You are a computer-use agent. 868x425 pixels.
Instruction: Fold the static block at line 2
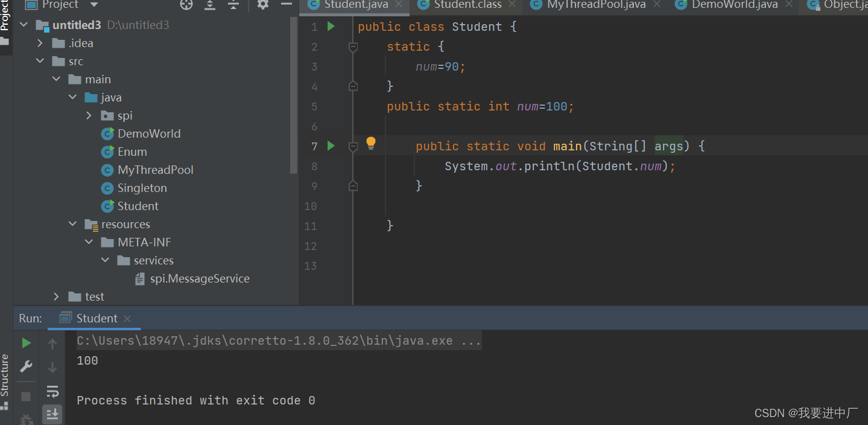point(353,47)
